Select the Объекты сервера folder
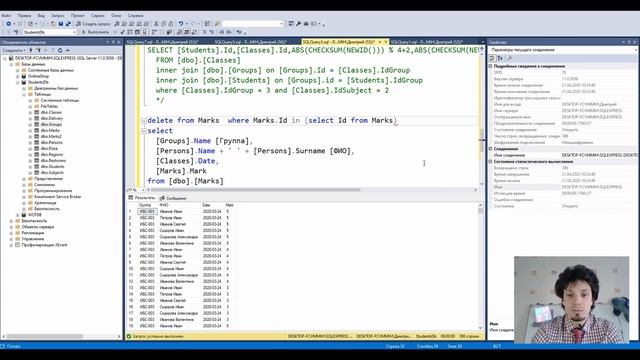The image size is (640, 360). 38,227
